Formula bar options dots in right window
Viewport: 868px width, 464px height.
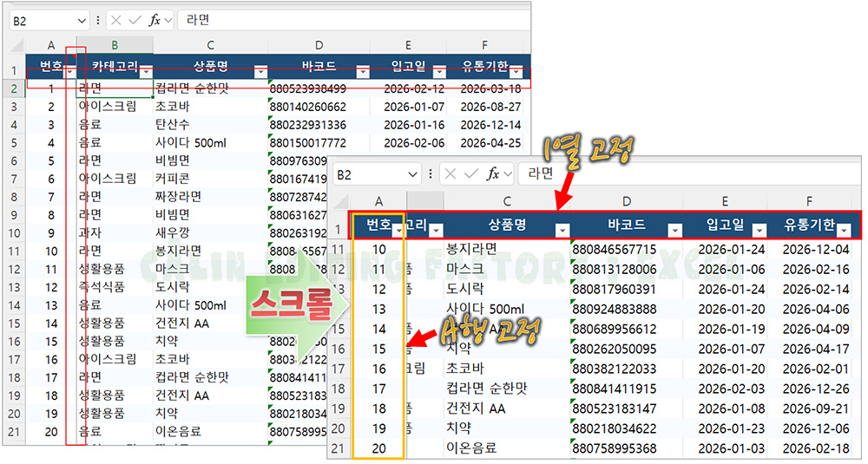click(x=431, y=174)
